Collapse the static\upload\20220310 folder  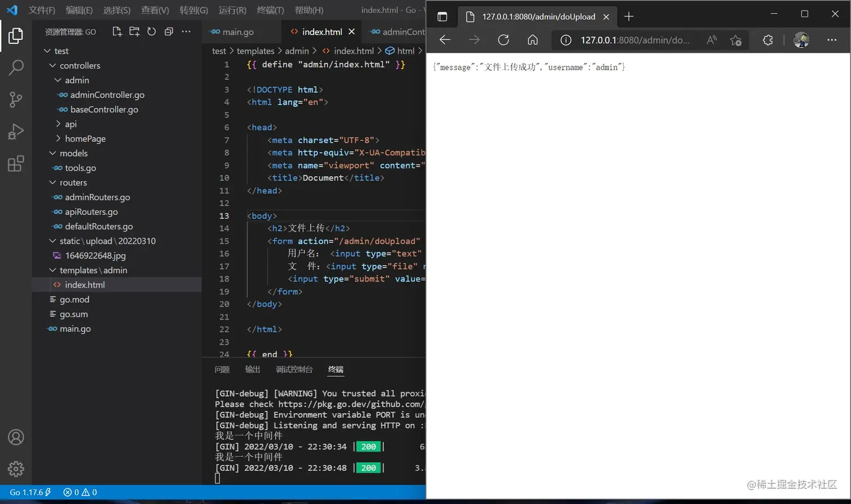click(x=52, y=241)
